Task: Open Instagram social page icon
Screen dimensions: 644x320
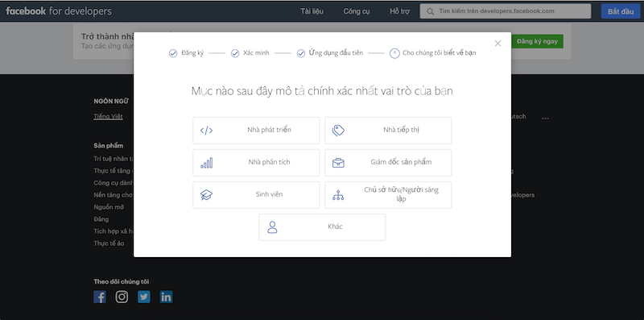Action: coord(122,297)
